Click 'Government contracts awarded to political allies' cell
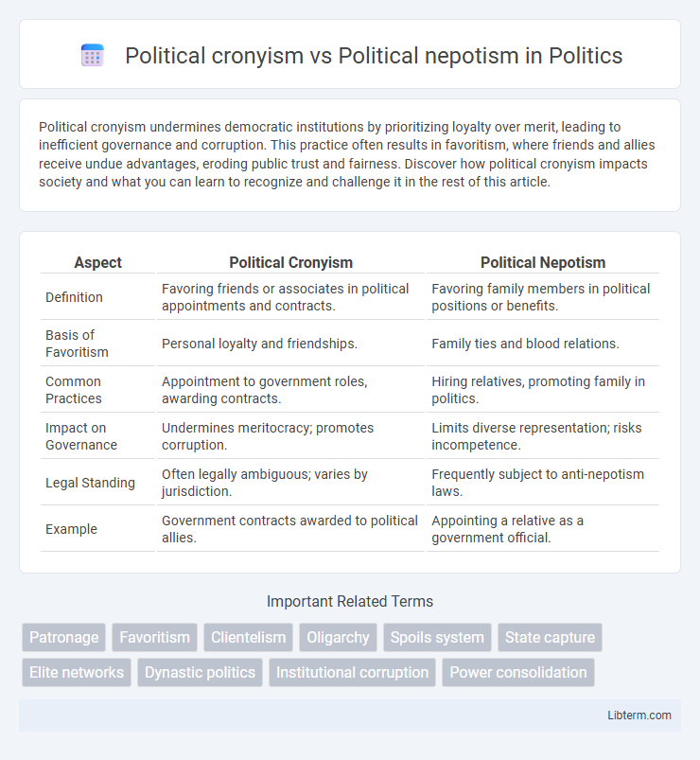The height and width of the screenshot is (760, 700). point(290,529)
